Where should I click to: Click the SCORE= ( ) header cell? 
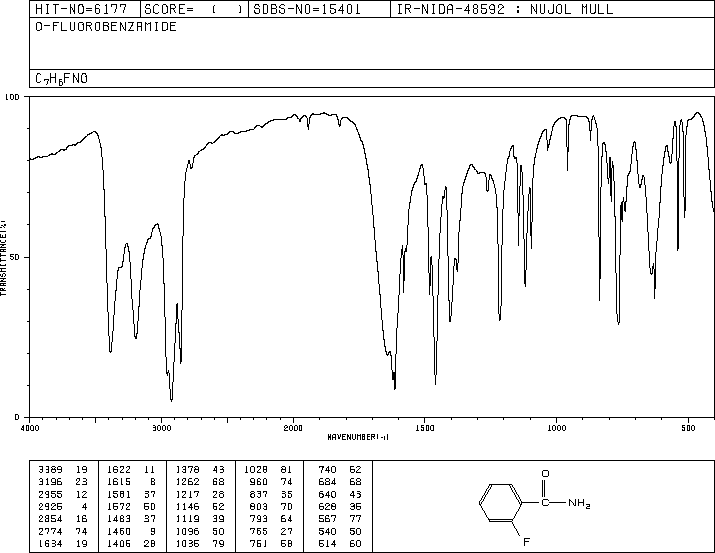click(194, 9)
